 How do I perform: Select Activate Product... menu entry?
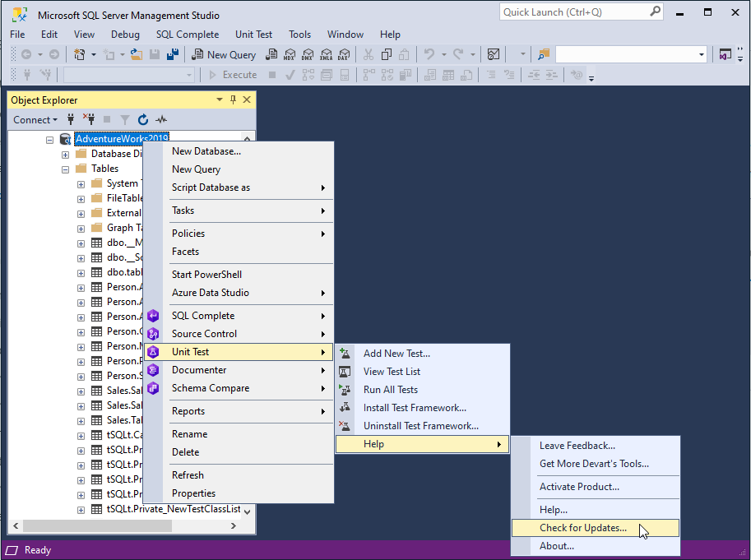point(596,487)
